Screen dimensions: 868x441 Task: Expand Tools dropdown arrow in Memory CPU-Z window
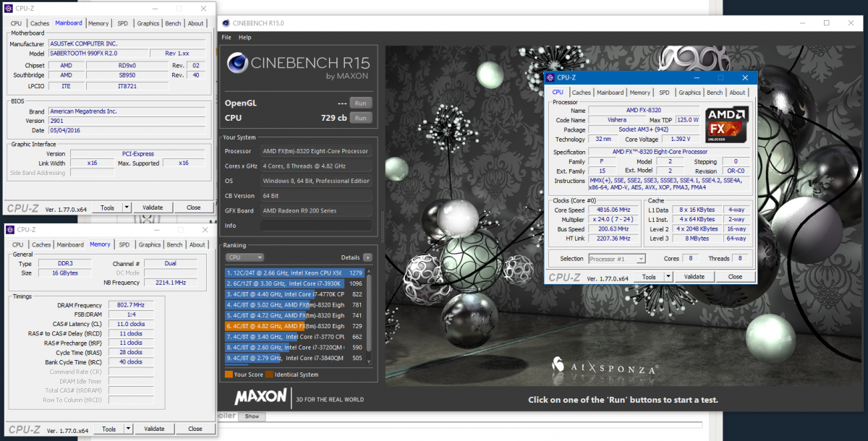pos(128,429)
